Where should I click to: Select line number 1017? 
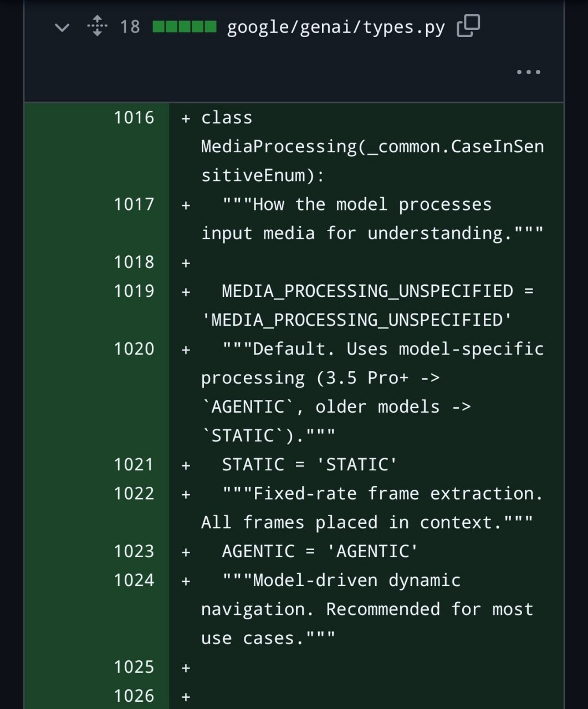[x=134, y=204]
